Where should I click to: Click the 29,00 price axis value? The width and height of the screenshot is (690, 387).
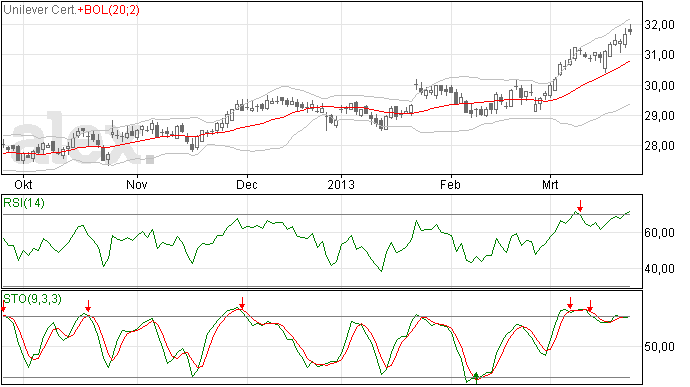click(x=659, y=116)
